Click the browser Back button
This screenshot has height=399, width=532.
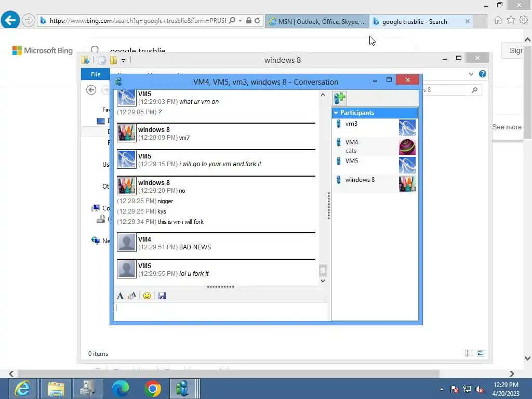[10, 20]
